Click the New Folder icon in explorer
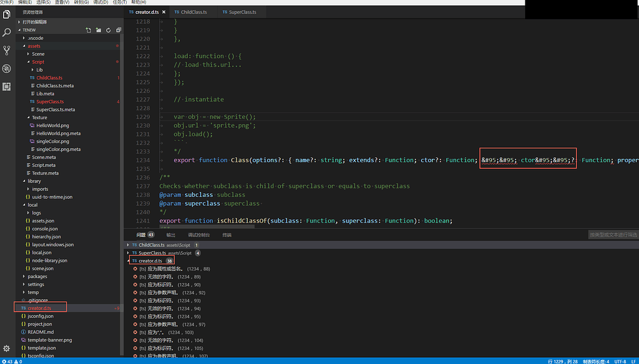This screenshot has width=639, height=364. [98, 30]
